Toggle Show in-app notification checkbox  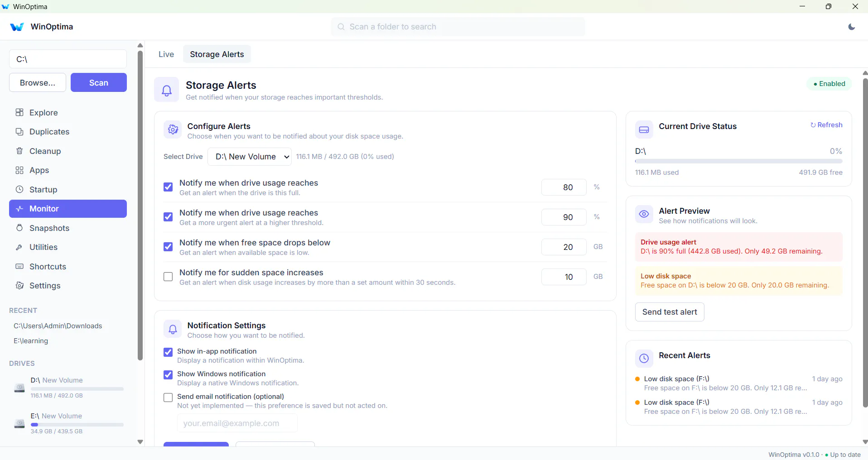tap(168, 352)
